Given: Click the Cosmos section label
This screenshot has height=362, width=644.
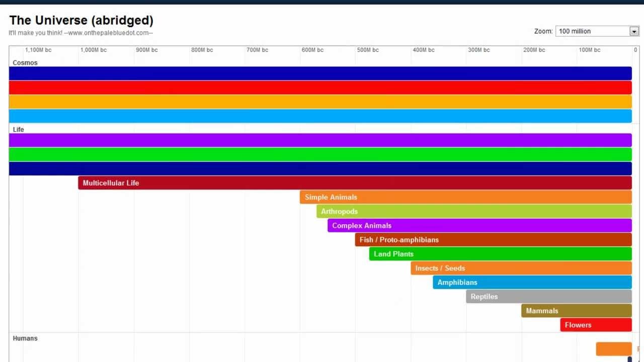Looking at the screenshot, I should point(25,63).
